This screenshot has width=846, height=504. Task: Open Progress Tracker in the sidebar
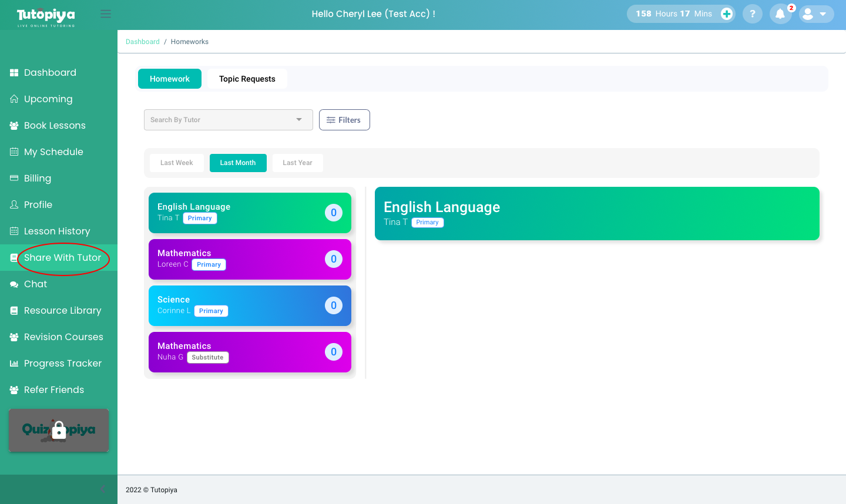coord(62,364)
